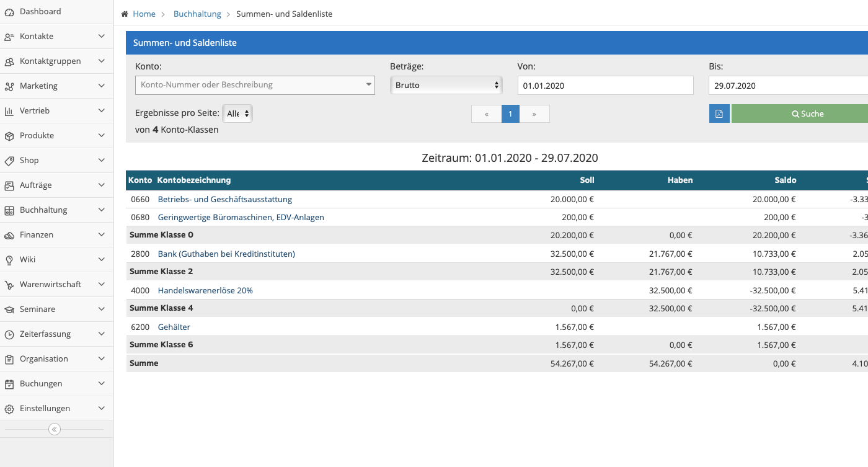Viewport: 868px width, 467px height.
Task: Click the Saldo column header
Action: pos(786,180)
